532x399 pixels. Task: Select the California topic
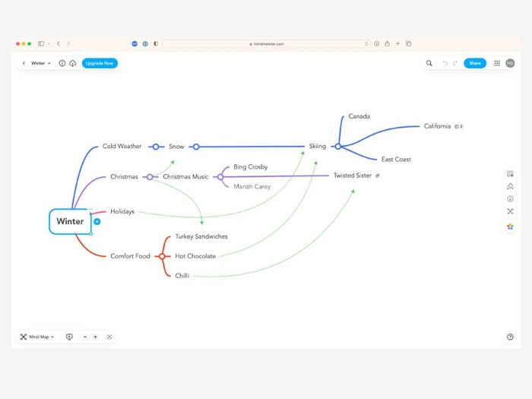click(437, 126)
